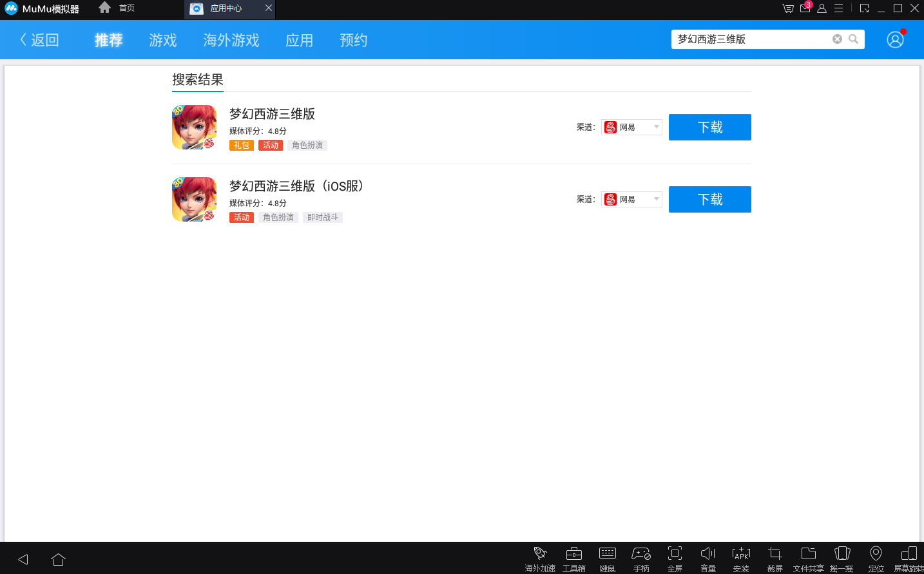Clear the search box text
Viewport: 924px width, 574px height.
pos(837,39)
